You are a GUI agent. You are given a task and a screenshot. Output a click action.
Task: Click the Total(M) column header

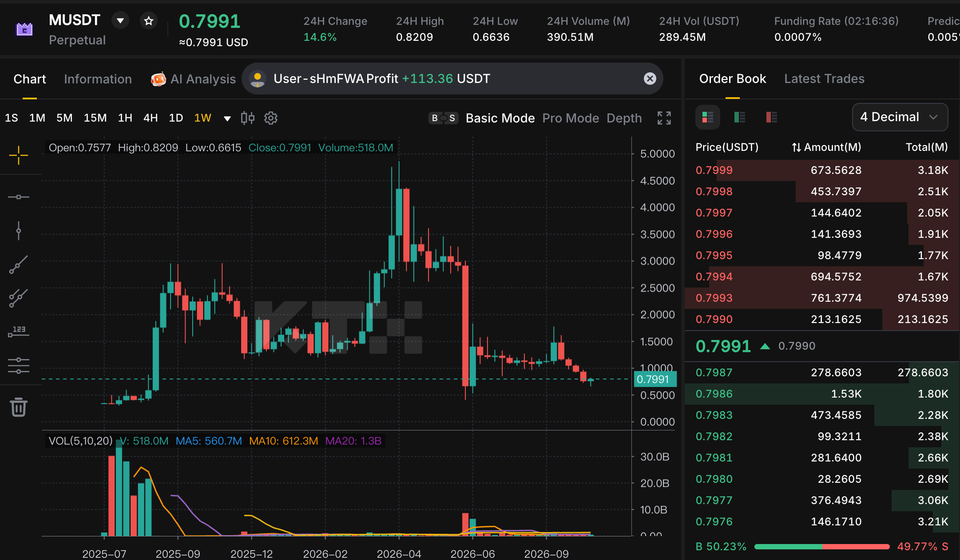(927, 147)
